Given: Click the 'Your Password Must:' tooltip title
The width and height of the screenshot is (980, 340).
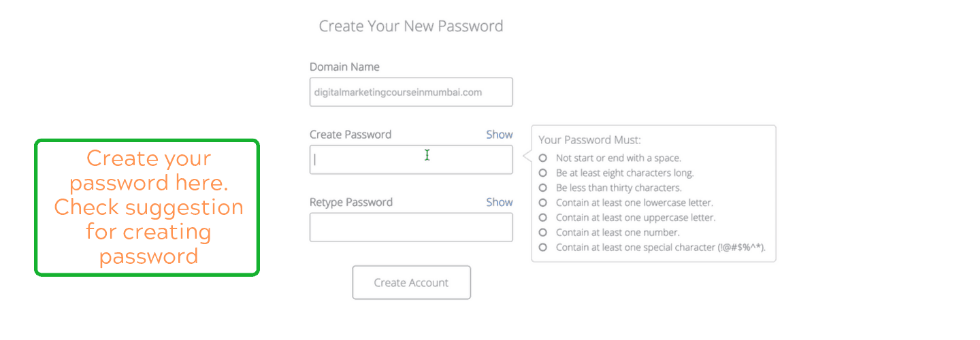Looking at the screenshot, I should tap(589, 140).
